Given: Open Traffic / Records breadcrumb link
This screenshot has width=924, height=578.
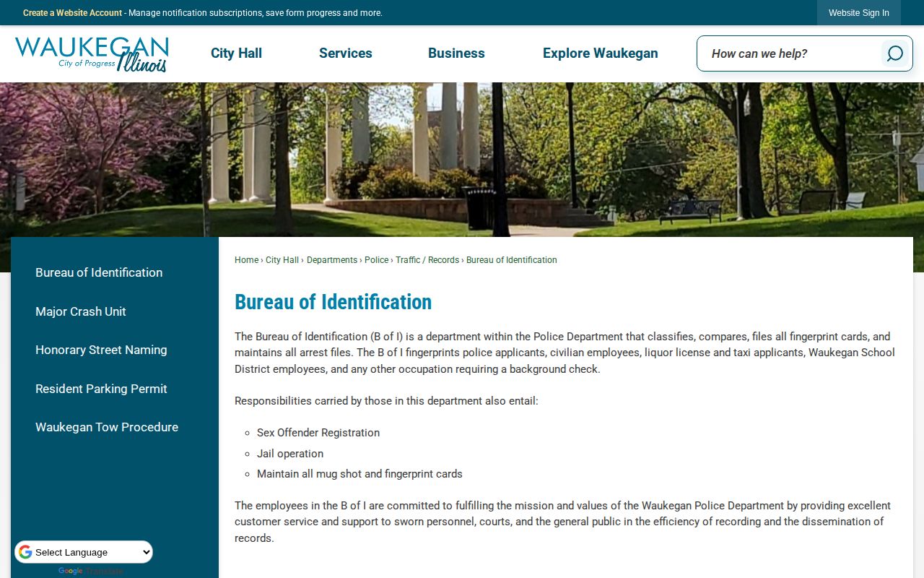Looking at the screenshot, I should (x=427, y=260).
